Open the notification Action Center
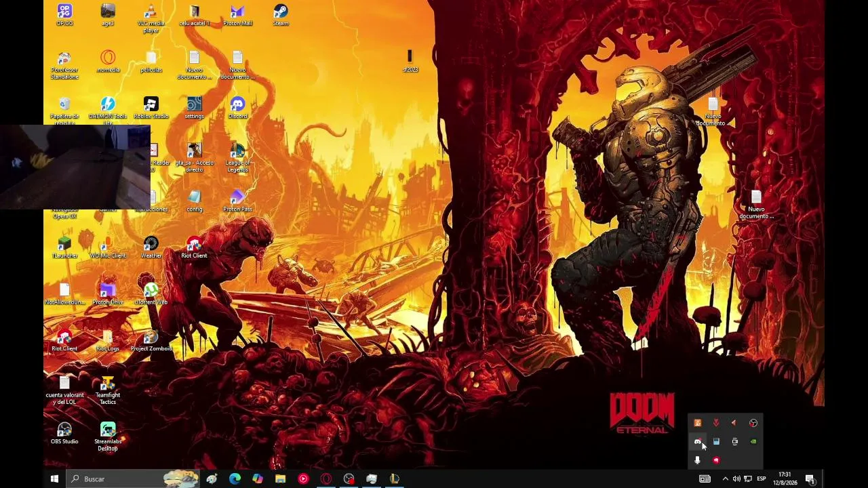This screenshot has width=868, height=488. click(810, 479)
